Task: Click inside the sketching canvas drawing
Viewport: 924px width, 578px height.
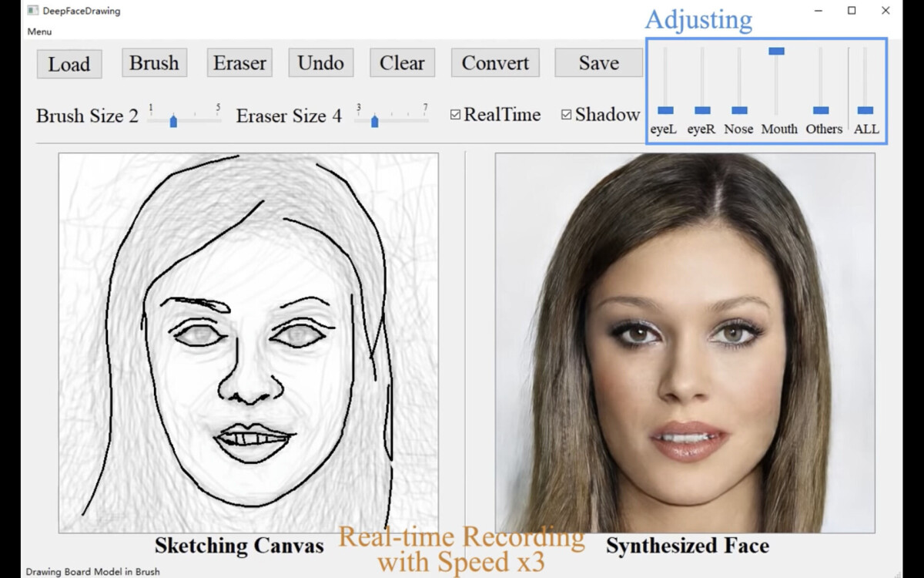Action: (x=249, y=343)
